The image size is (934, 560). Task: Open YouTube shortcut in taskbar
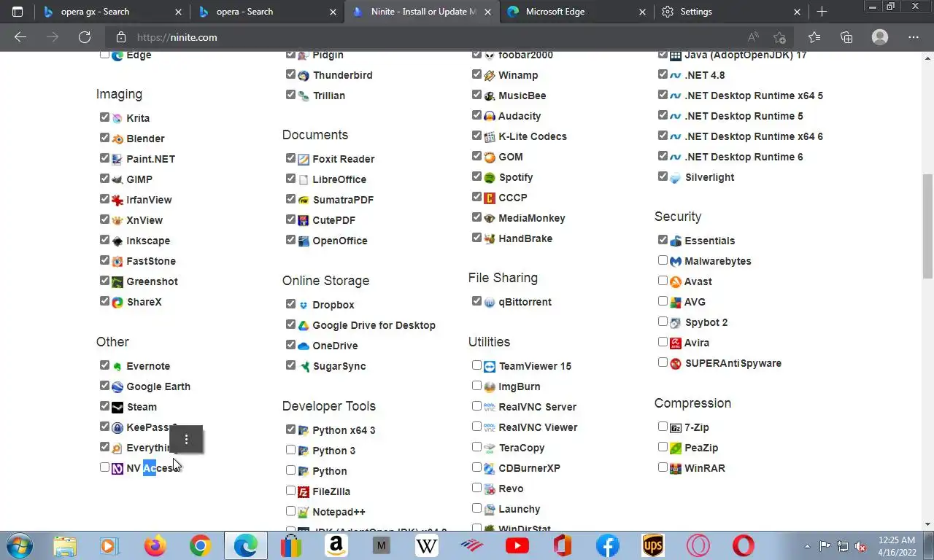pos(517,545)
